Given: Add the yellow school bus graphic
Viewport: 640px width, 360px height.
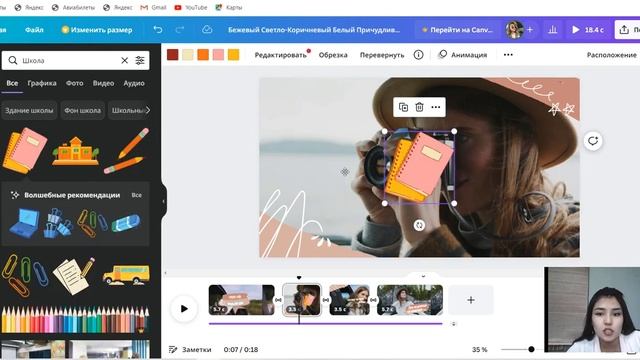Looking at the screenshot, I should tap(126, 274).
